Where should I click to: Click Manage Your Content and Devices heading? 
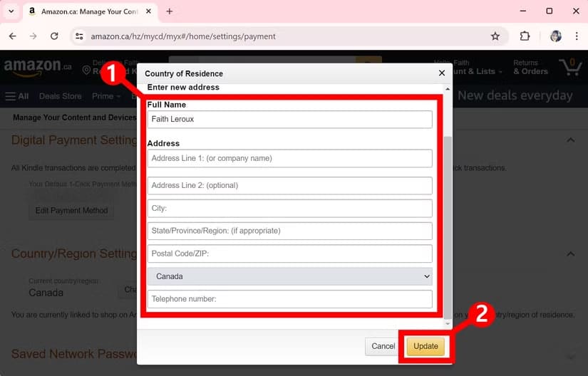click(x=74, y=117)
